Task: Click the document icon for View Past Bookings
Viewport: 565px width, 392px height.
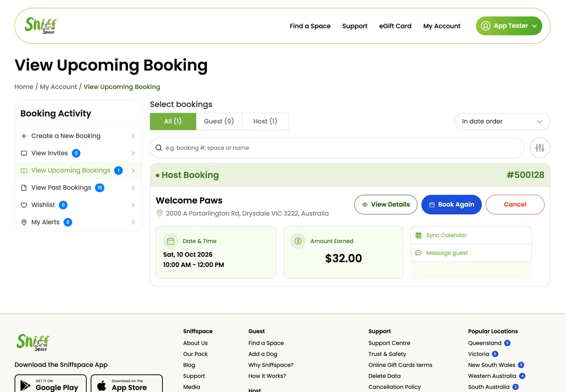Action: pos(24,188)
